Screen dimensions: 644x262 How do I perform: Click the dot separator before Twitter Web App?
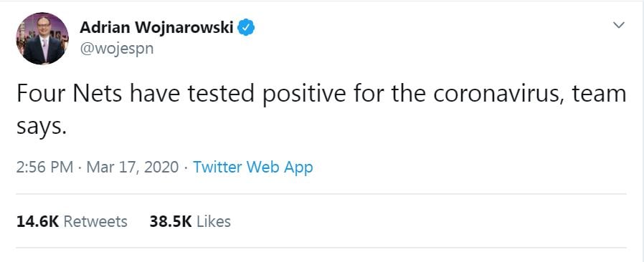186,168
